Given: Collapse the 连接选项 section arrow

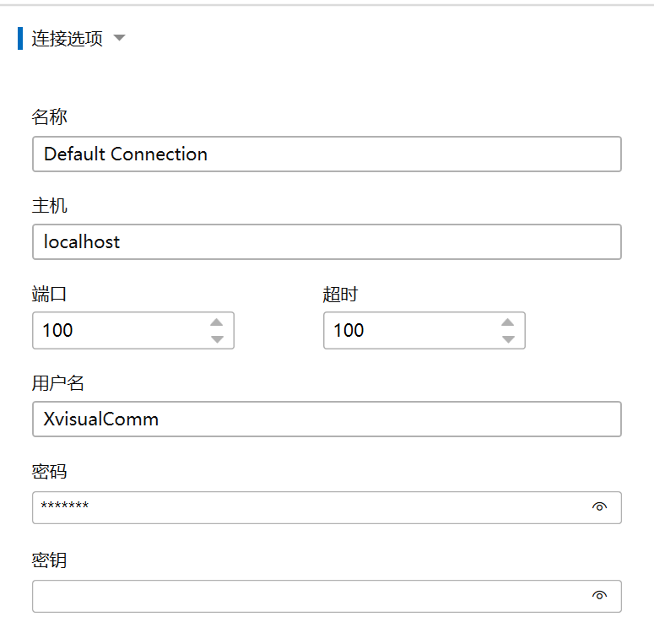Looking at the screenshot, I should pos(119,38).
